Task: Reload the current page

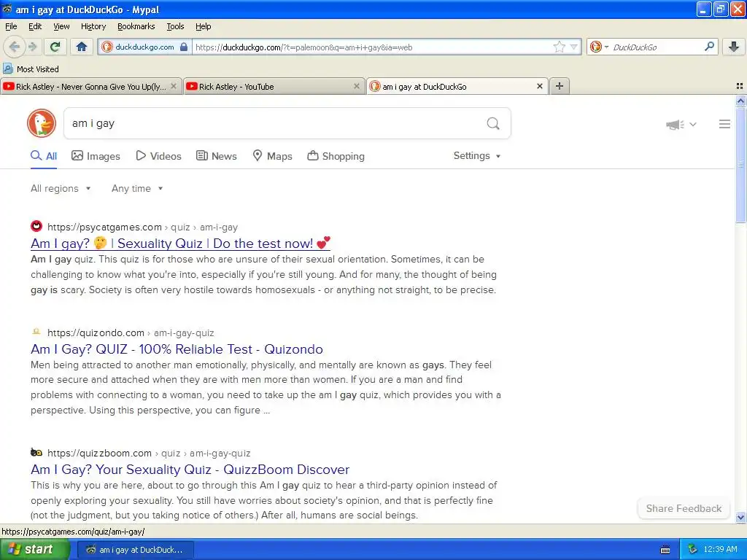Action: [x=55, y=47]
